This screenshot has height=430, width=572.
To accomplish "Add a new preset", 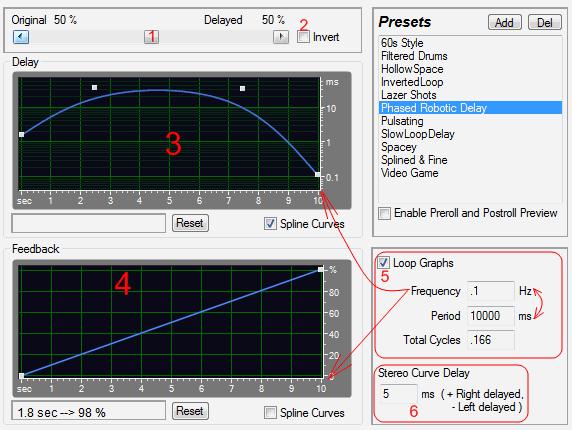I will [505, 23].
